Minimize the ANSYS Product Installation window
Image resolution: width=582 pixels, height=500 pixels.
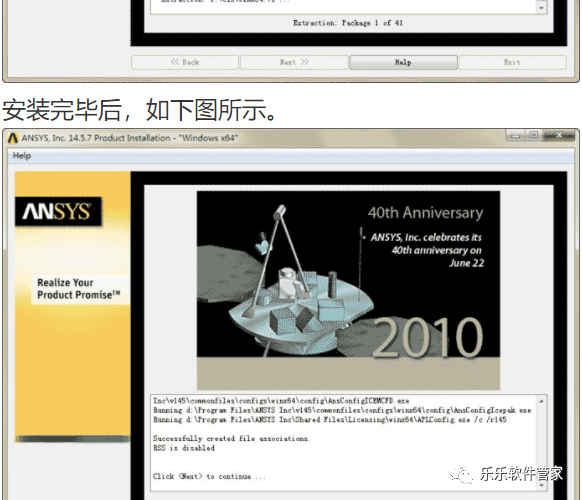515,136
